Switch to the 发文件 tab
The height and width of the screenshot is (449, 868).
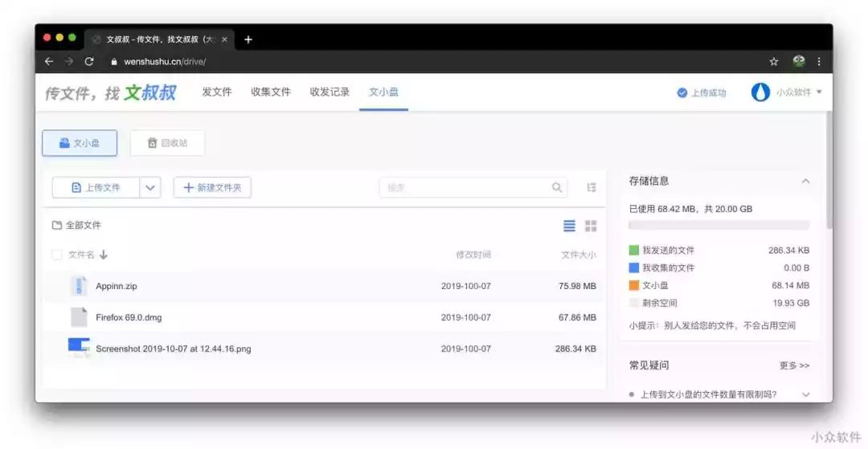[217, 92]
